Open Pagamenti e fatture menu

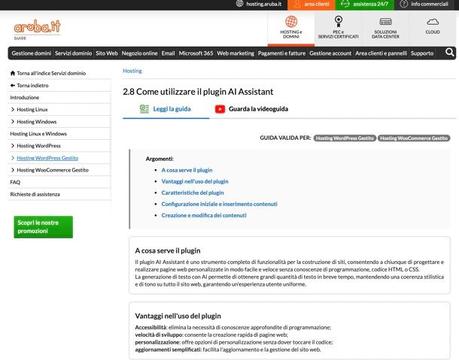pos(282,53)
